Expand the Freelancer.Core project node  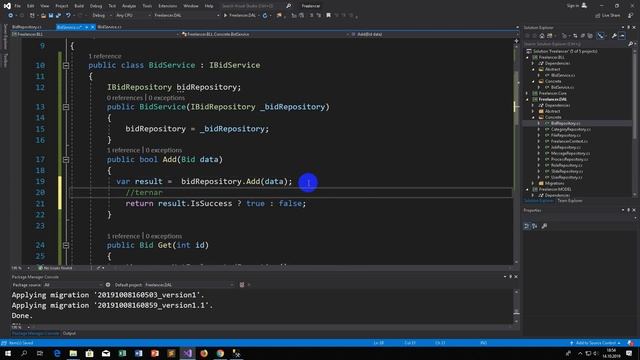pos(527,93)
